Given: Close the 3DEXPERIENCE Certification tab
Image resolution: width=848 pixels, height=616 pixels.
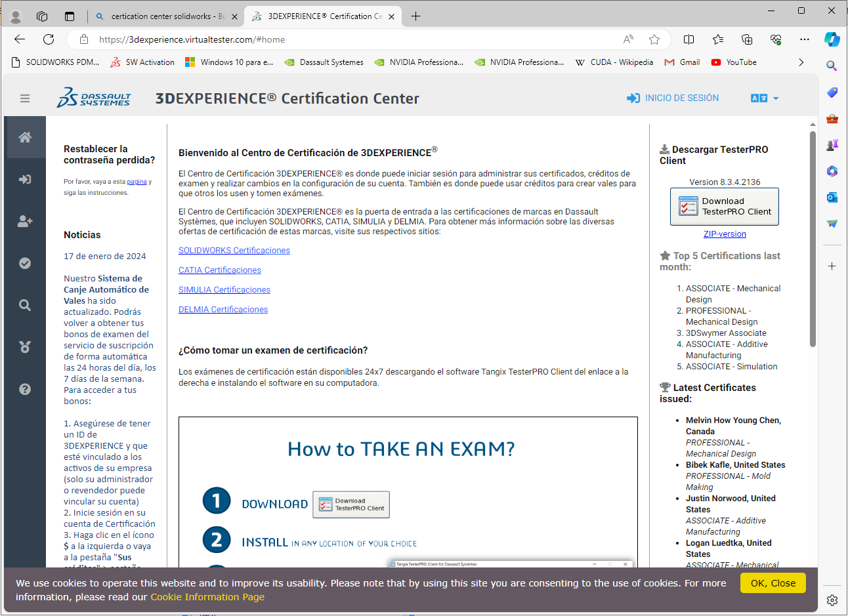Looking at the screenshot, I should tap(392, 16).
